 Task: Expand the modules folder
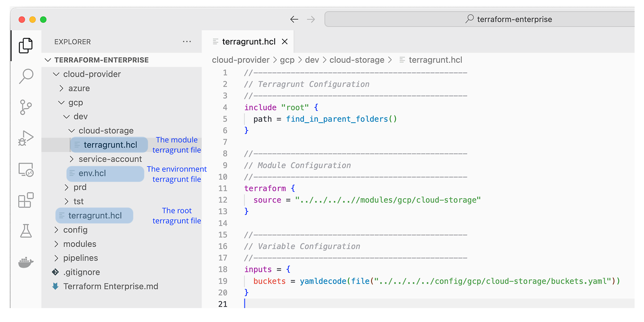56,244
